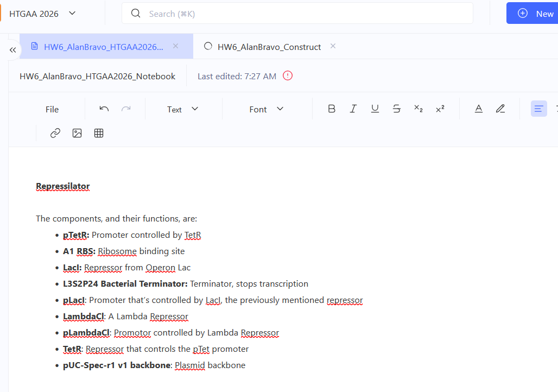The height and width of the screenshot is (392, 558).
Task: Click the pLacI promoter bullet line
Action: 213,300
